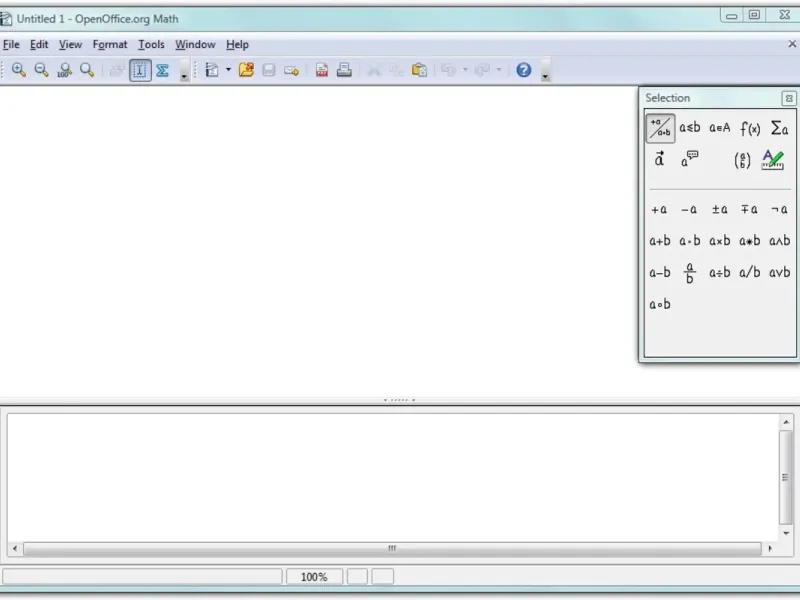This screenshot has width=800, height=600.
Task: Insert the a−b subtraction operator
Action: pos(660,273)
